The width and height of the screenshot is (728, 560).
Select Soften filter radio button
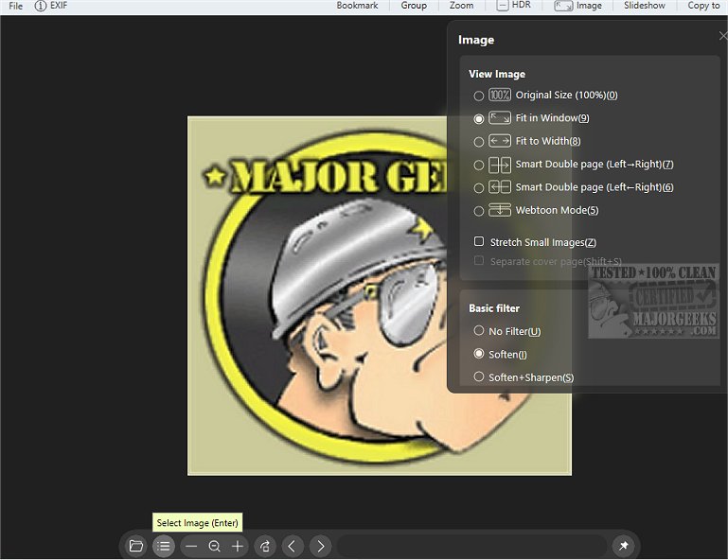(x=479, y=354)
